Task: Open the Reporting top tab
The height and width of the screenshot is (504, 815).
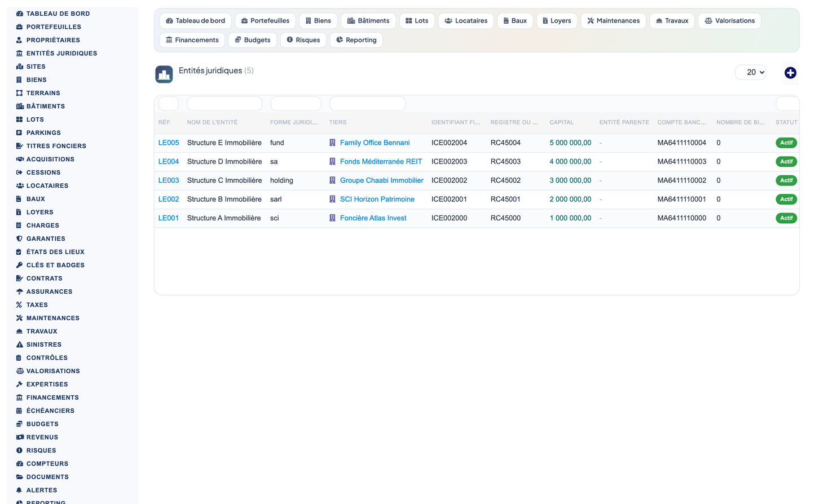Action: click(x=356, y=40)
